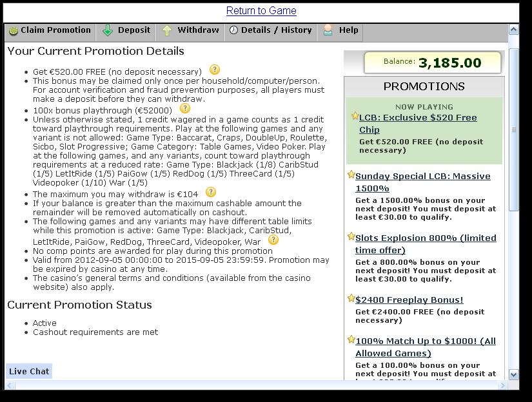The image size is (532, 402).
Task: Click the Get €520.00 FREE bullet text
Action: pos(117,72)
